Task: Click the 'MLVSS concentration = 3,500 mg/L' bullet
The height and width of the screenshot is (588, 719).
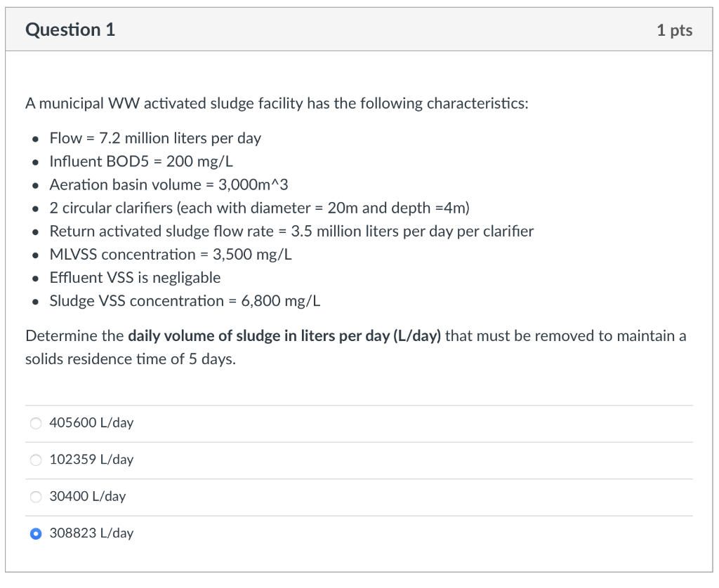Action: (x=171, y=255)
